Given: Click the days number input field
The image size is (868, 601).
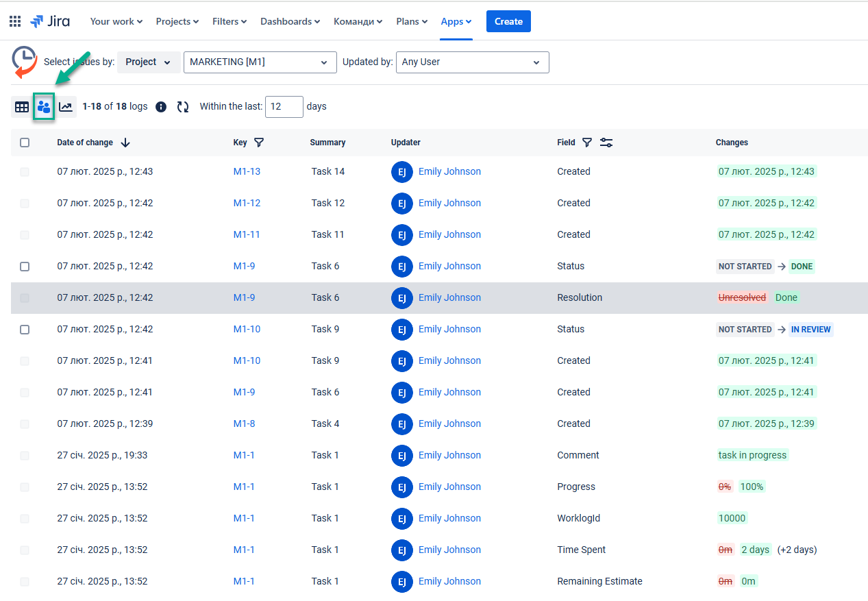Looking at the screenshot, I should tap(284, 107).
